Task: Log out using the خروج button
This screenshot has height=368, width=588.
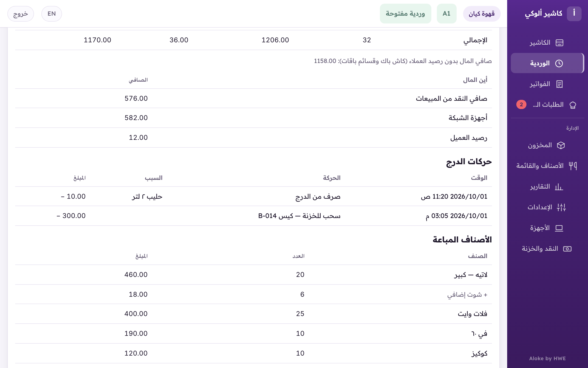Action: 21,14
